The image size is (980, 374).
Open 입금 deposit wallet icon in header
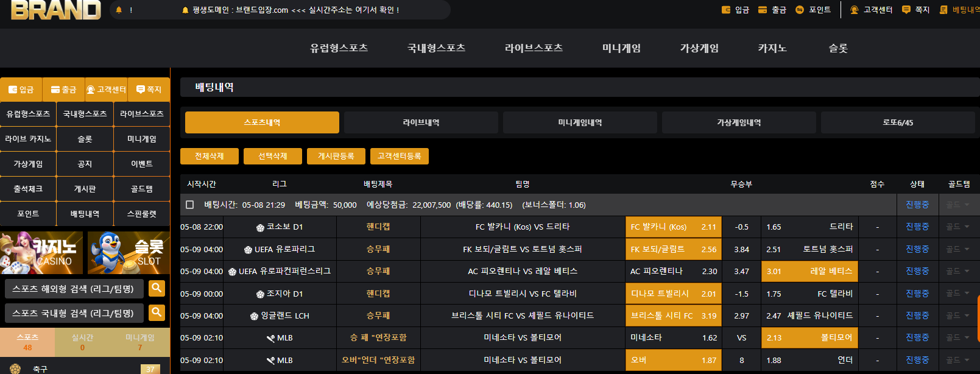point(735,10)
